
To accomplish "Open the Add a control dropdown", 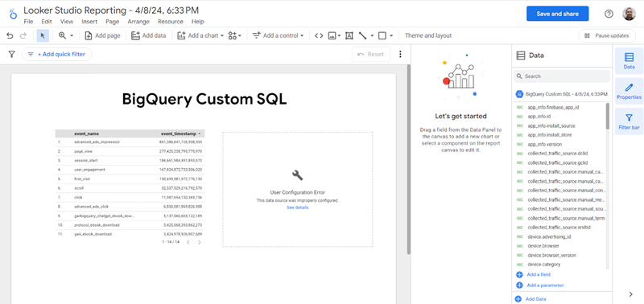I will point(278,35).
